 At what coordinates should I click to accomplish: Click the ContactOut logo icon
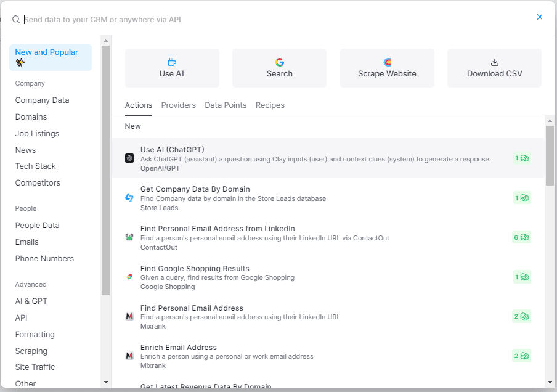(129, 237)
